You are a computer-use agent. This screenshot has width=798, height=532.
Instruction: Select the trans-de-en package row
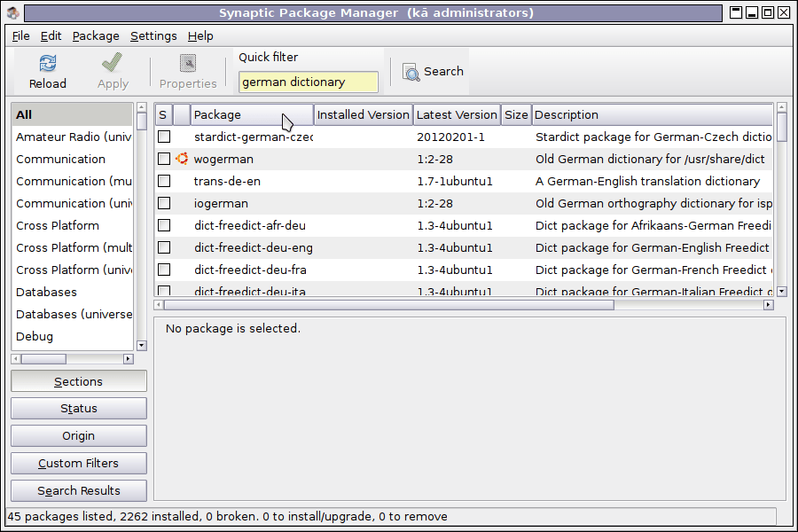coord(464,181)
